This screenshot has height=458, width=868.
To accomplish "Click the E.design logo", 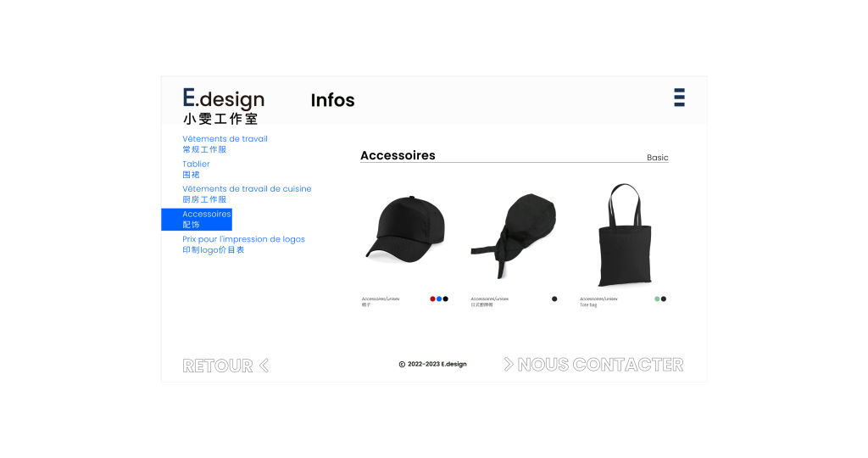I will click(x=224, y=106).
